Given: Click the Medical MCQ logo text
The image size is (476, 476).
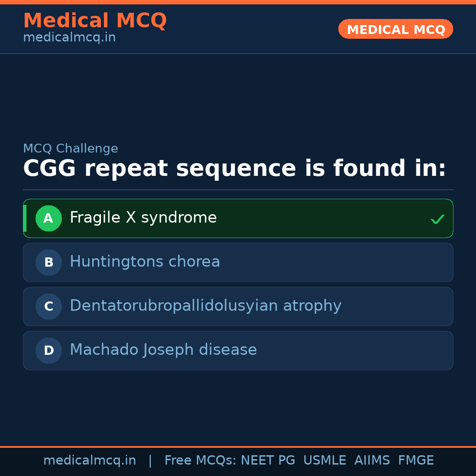Looking at the screenshot, I should (95, 20).
